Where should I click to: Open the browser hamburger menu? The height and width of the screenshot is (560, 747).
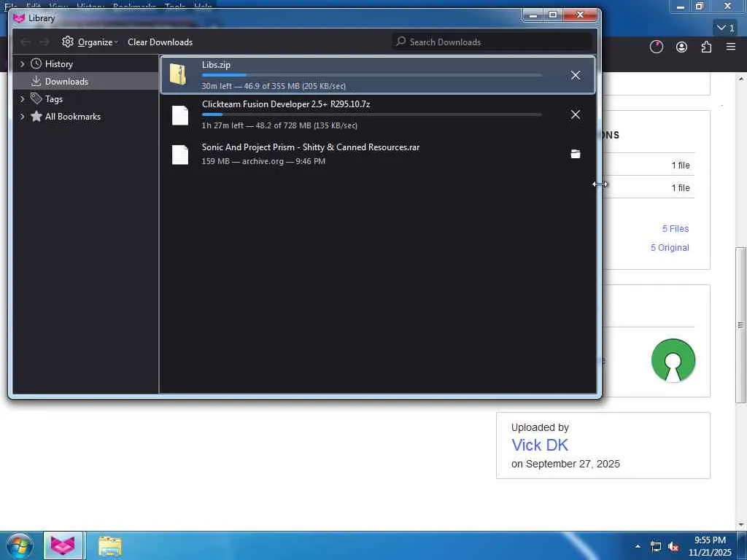[731, 47]
